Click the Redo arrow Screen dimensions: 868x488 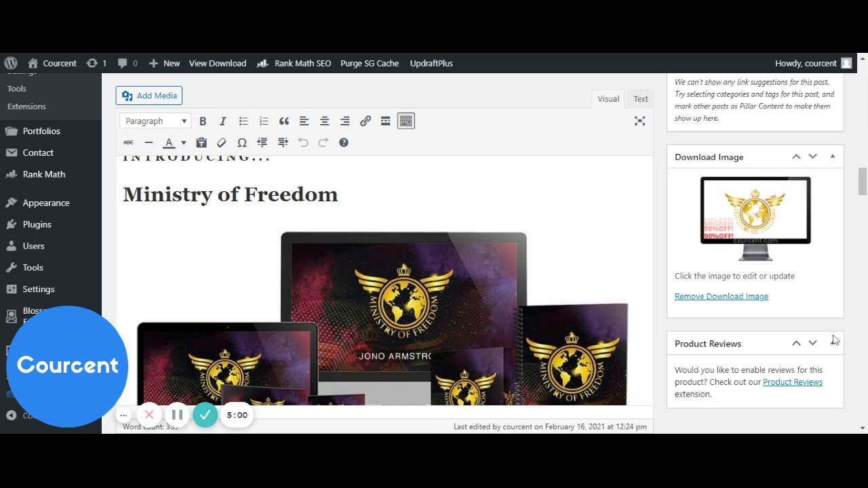point(323,142)
